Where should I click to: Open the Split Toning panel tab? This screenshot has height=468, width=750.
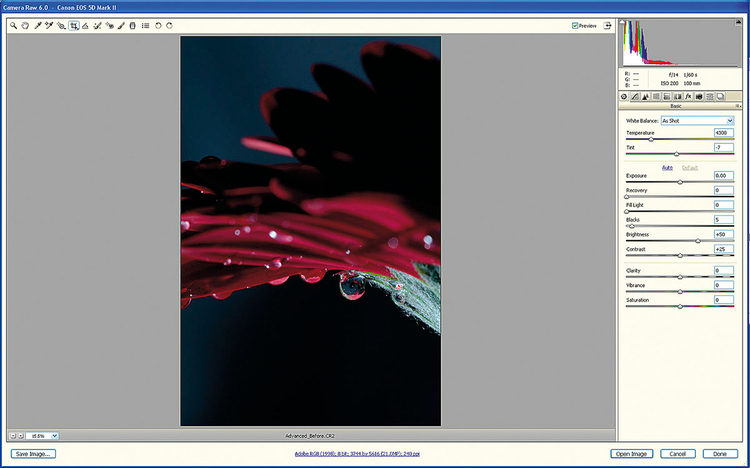click(667, 96)
